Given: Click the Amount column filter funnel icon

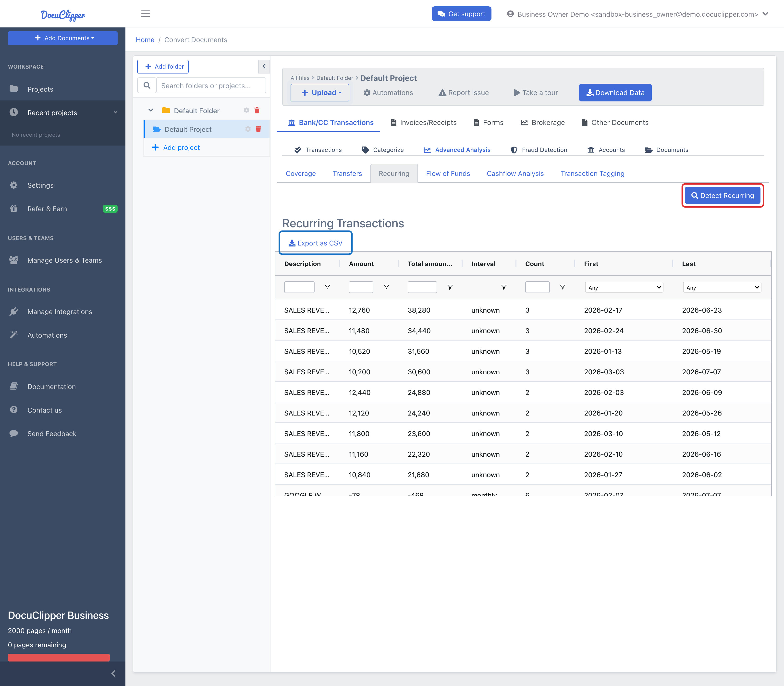Looking at the screenshot, I should pyautogui.click(x=386, y=287).
